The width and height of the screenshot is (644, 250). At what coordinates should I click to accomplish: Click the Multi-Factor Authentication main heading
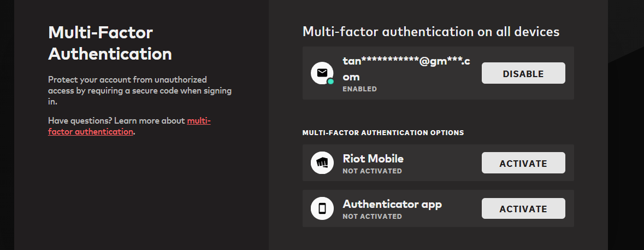coord(109,43)
